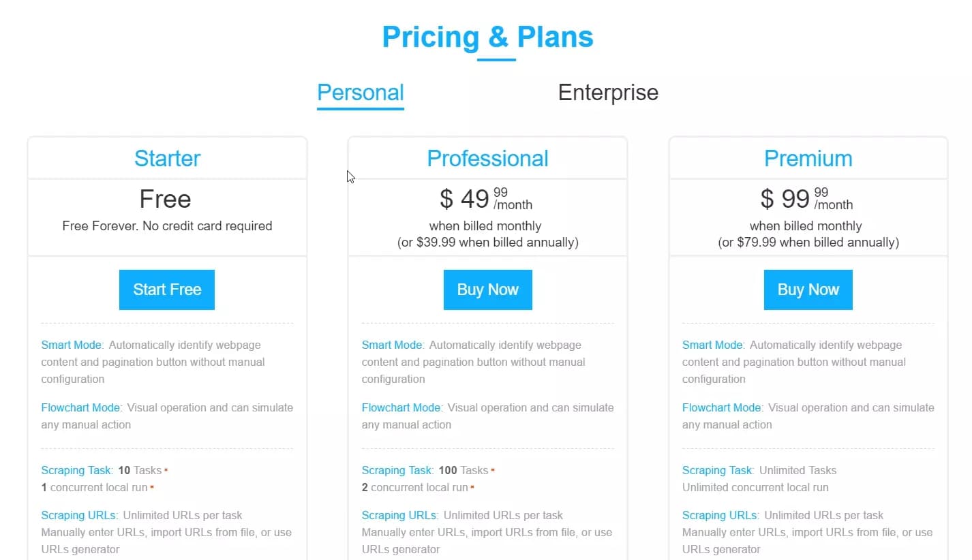Screen dimensions: 972x560
Task: Click the Pricing & Plans heading
Action: pyautogui.click(x=488, y=37)
